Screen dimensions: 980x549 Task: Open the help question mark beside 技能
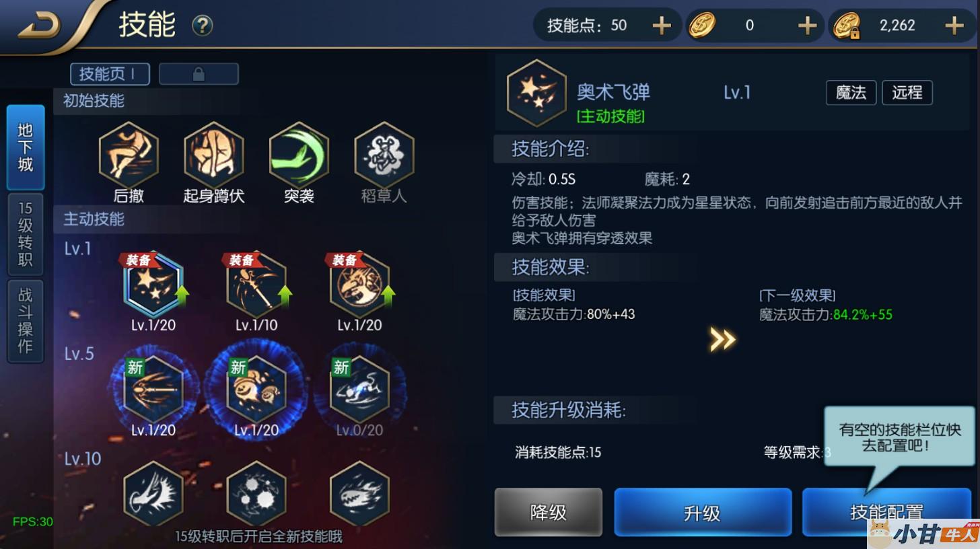point(202,26)
